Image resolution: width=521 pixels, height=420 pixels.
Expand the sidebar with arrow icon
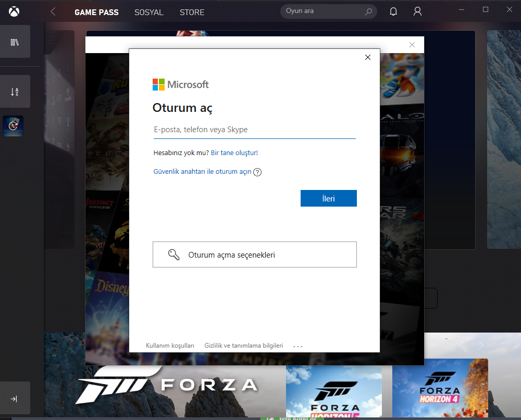coord(14,399)
